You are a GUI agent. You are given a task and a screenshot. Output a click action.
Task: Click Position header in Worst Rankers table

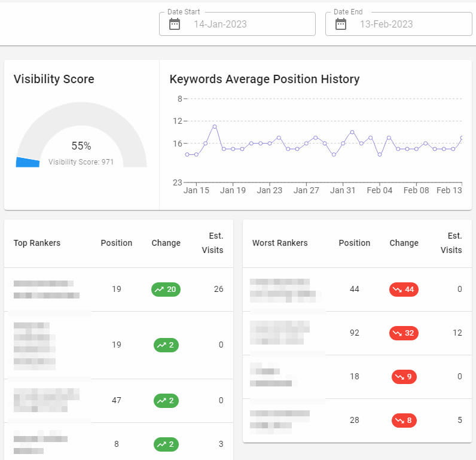[354, 243]
